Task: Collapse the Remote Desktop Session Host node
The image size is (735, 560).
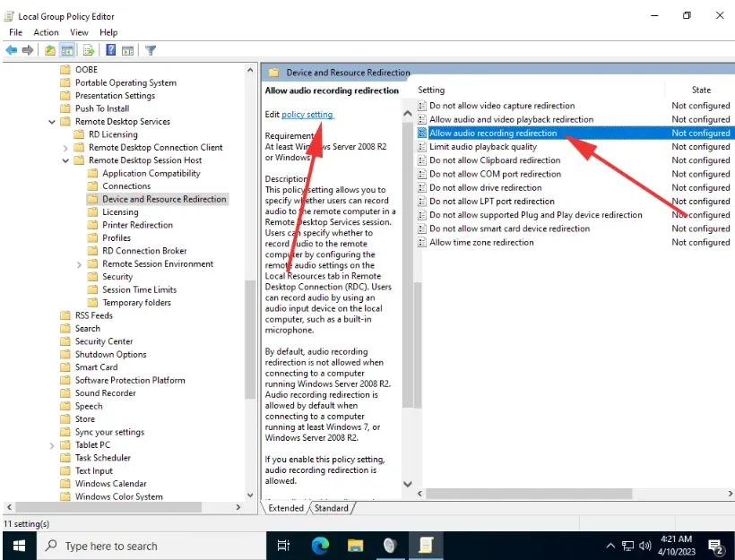Action: [65, 160]
